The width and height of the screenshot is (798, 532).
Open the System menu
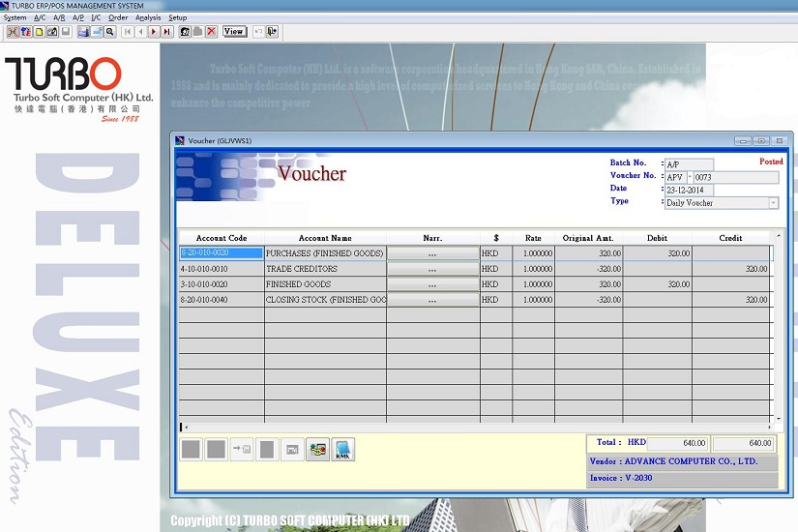click(15, 17)
